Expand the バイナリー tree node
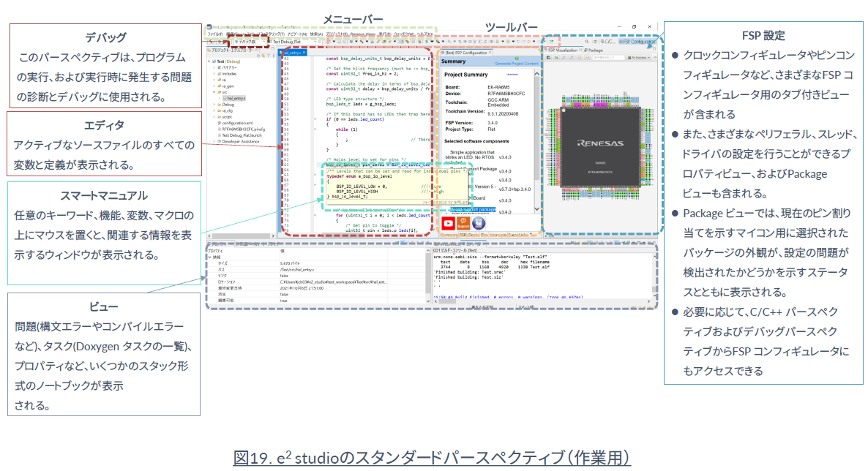868x471 pixels. pos(214,67)
